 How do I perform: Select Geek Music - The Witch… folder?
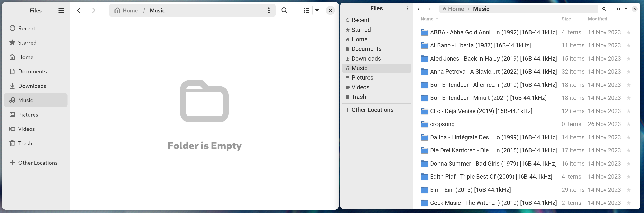pyautogui.click(x=526, y=203)
